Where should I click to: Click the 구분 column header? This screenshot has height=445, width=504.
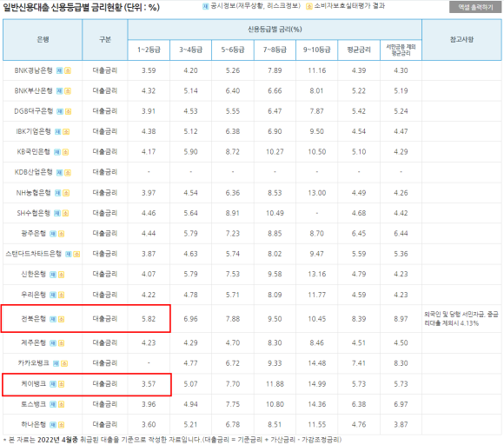[105, 40]
